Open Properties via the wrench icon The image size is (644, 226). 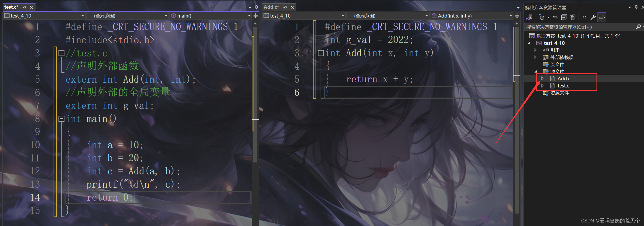[x=593, y=17]
